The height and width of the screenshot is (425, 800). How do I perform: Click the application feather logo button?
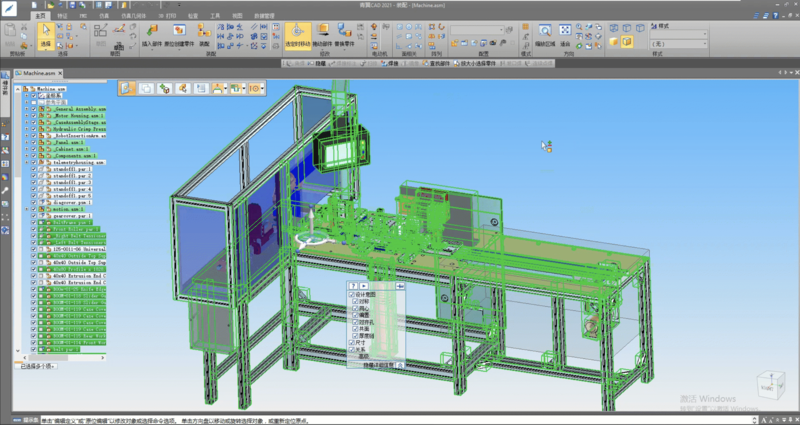[x=9, y=11]
